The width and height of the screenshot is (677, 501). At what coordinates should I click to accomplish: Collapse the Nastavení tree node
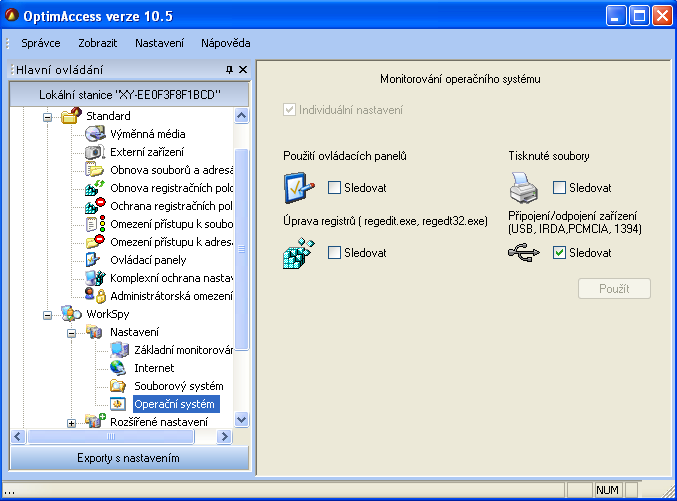point(72,333)
